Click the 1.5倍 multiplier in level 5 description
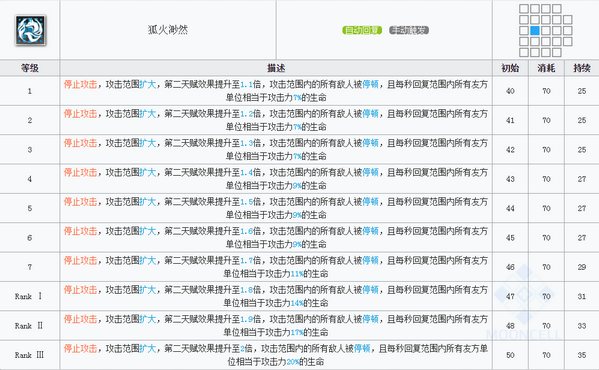Viewport: 599px width, 370px height. click(250, 202)
